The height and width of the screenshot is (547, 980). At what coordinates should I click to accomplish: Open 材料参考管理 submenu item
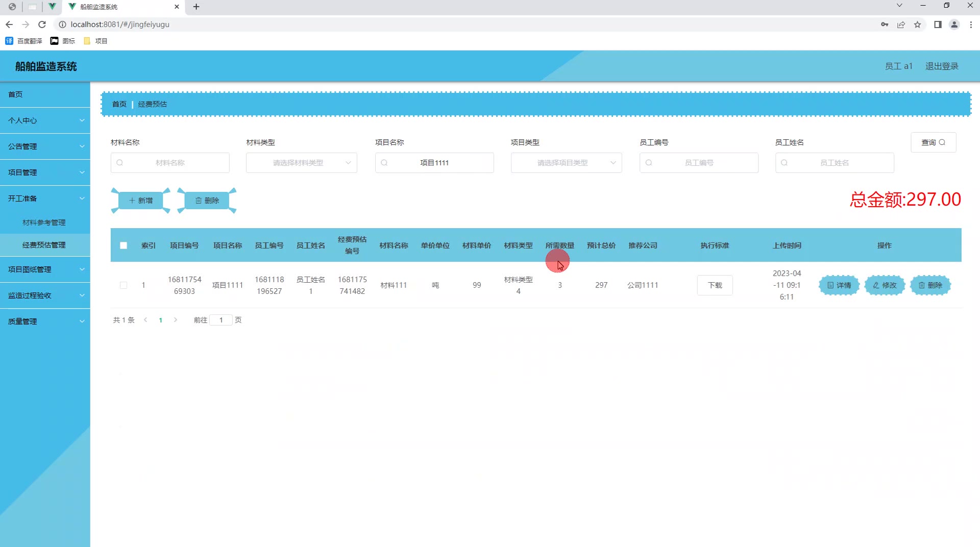pyautogui.click(x=45, y=222)
